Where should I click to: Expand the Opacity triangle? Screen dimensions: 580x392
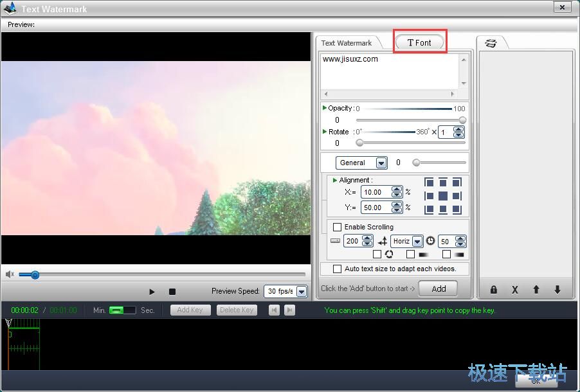pos(324,108)
